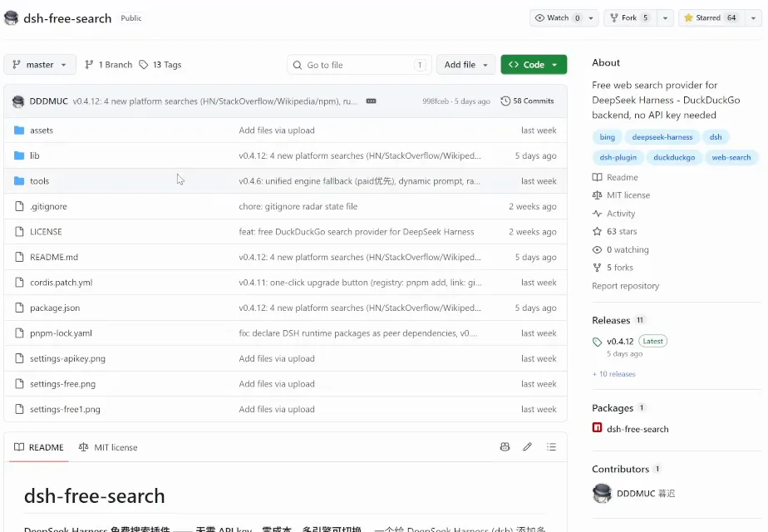Select the bing topic tag

coord(608,137)
